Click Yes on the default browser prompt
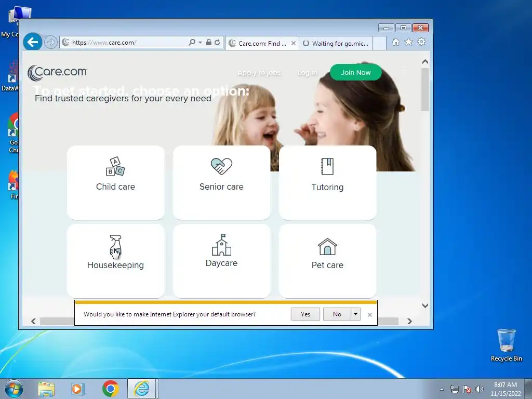 click(305, 314)
